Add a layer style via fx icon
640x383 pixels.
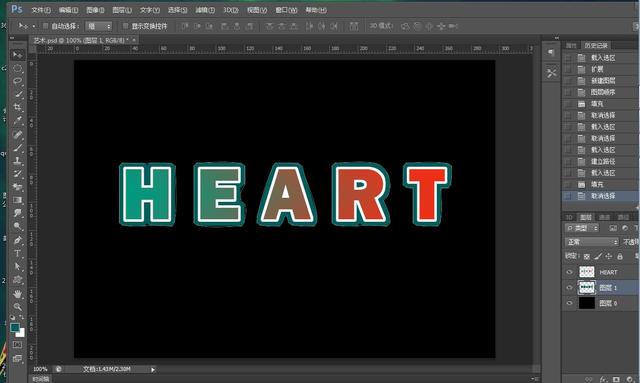[x=603, y=379]
